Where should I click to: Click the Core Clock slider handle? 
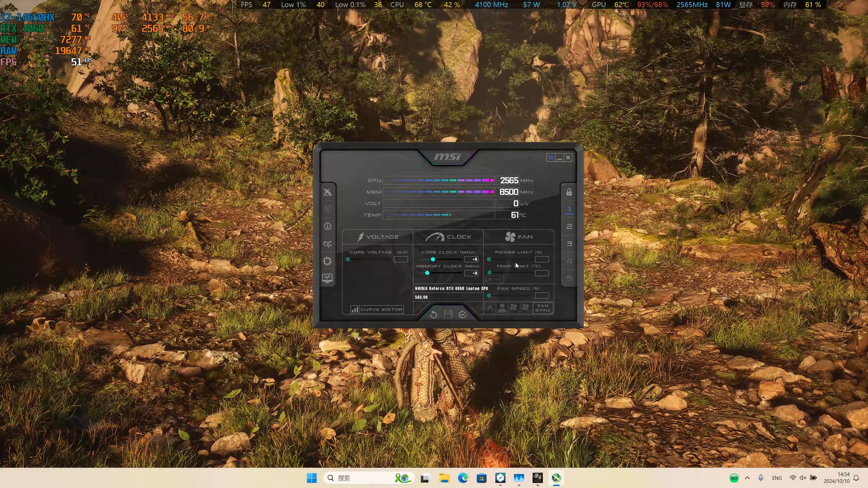coord(433,259)
